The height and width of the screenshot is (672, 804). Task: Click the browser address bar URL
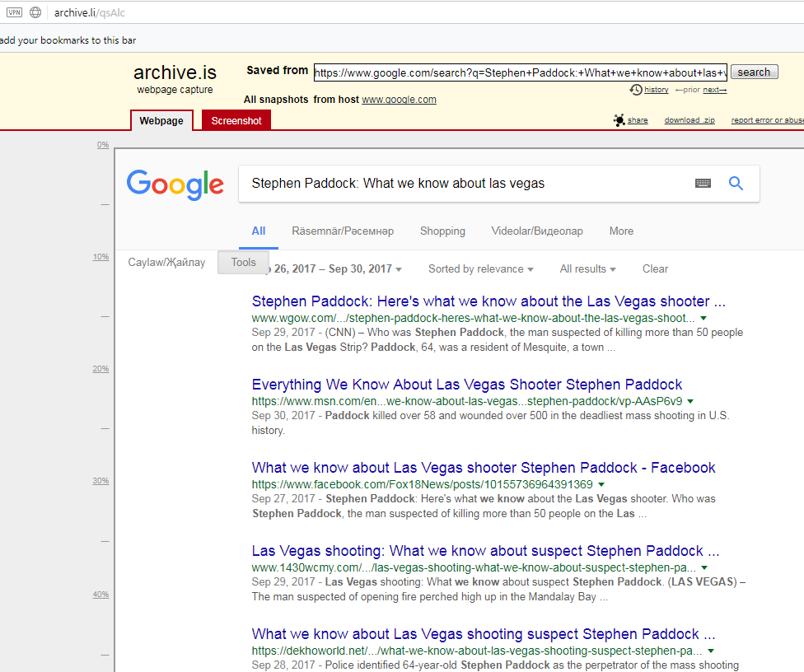[x=90, y=13]
